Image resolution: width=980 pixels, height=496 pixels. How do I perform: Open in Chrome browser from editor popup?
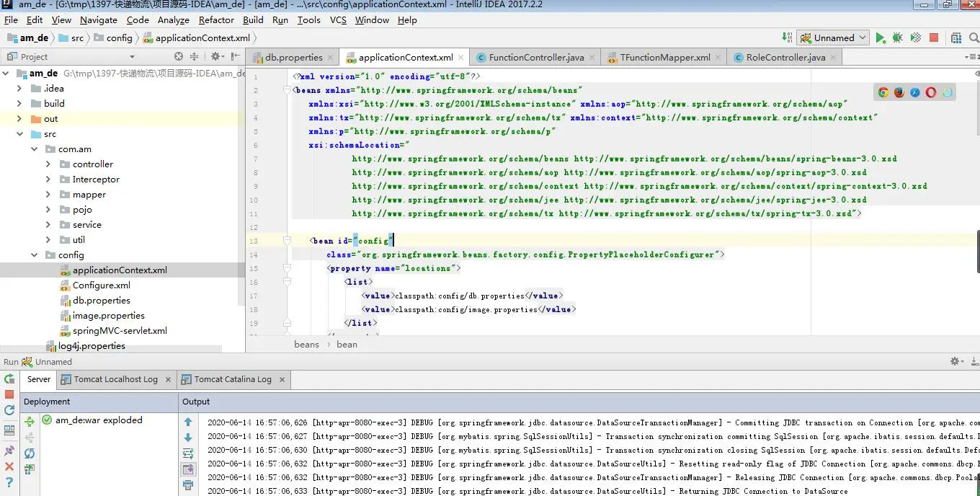click(883, 92)
